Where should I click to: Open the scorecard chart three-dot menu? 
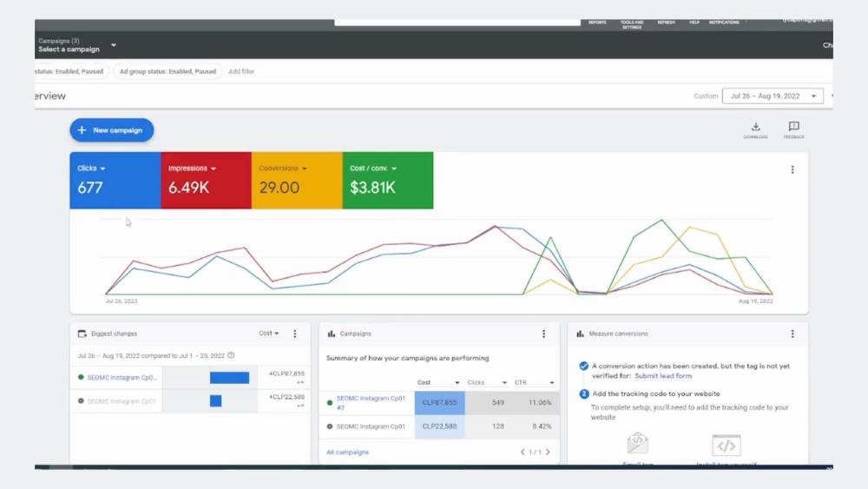792,169
